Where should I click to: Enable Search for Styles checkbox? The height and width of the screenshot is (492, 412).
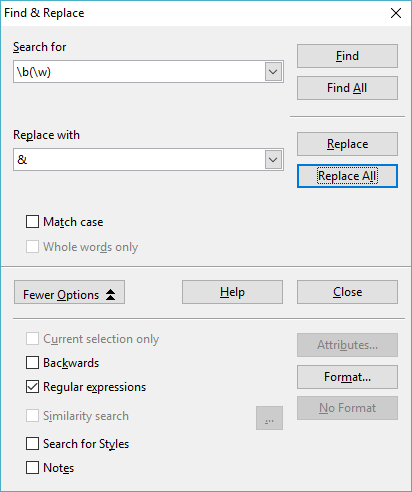pos(32,444)
